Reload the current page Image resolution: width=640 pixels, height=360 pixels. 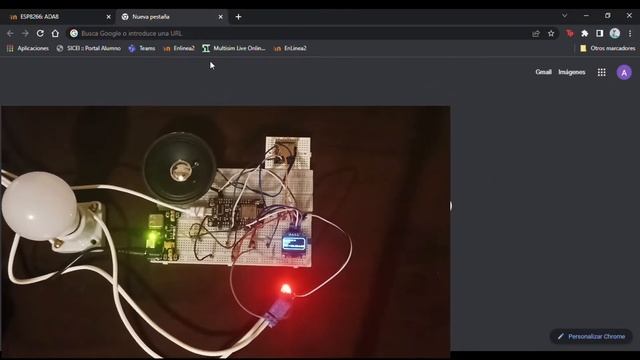[x=40, y=33]
